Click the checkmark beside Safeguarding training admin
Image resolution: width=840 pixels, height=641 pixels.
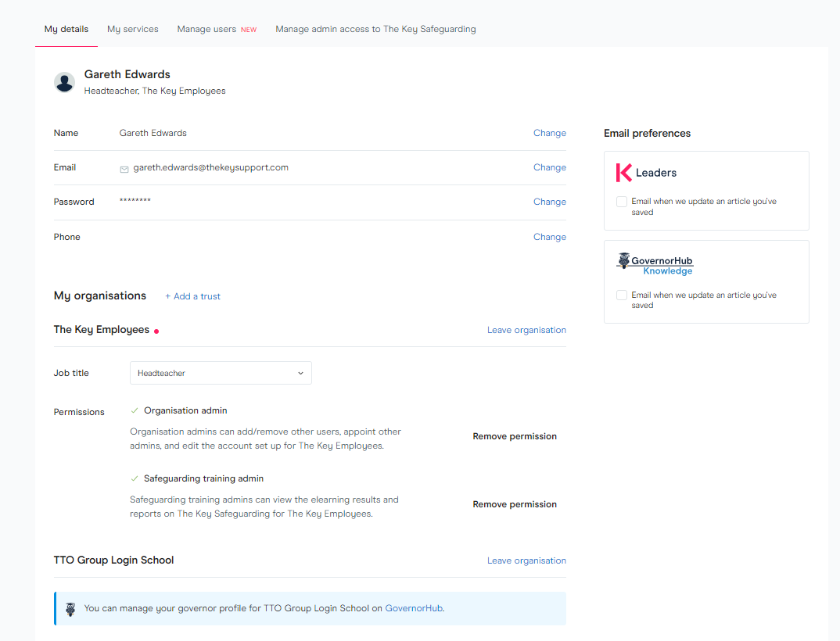pyautogui.click(x=135, y=478)
